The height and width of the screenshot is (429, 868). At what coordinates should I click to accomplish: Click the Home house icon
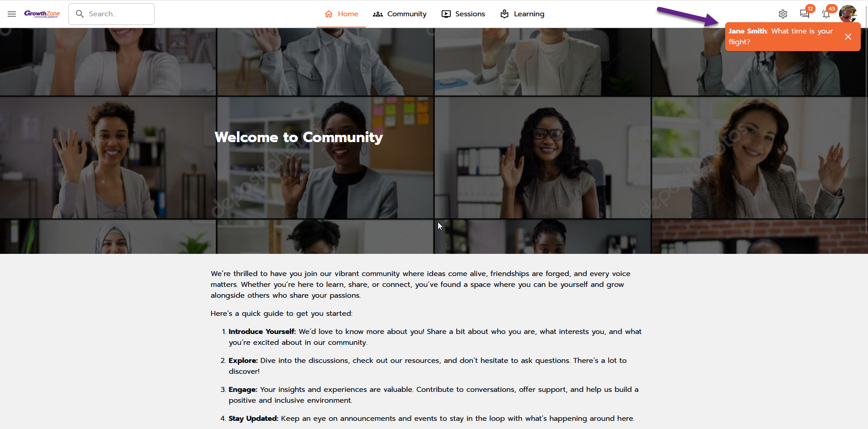329,14
